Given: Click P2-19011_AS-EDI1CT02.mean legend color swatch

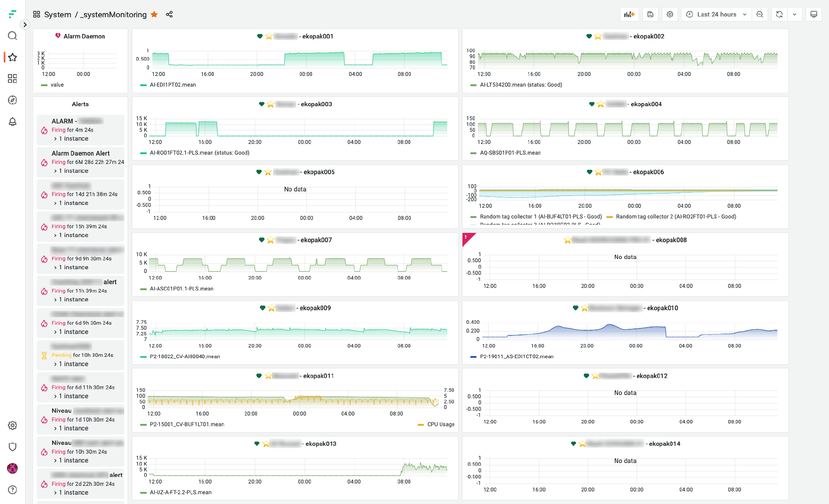Looking at the screenshot, I should click(x=474, y=357).
